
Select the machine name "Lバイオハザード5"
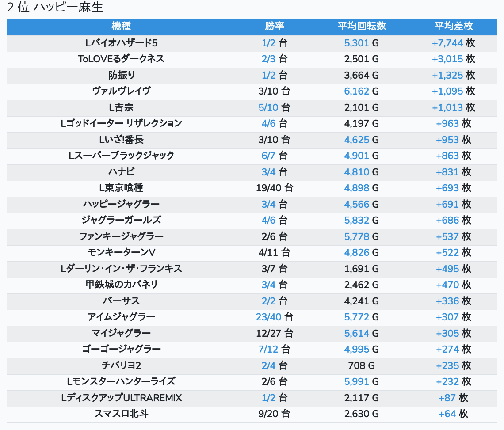[x=121, y=43]
